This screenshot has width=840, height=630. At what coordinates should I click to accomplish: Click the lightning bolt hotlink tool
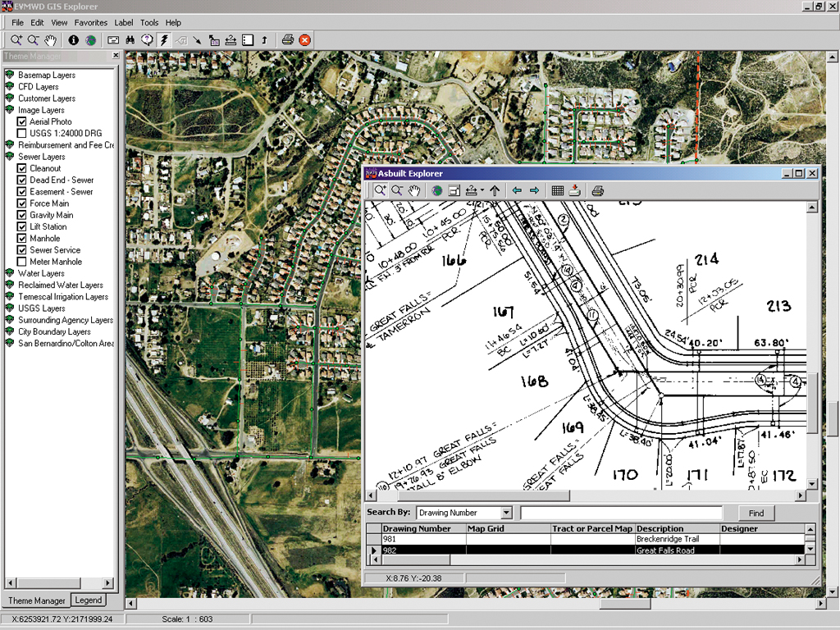point(164,39)
